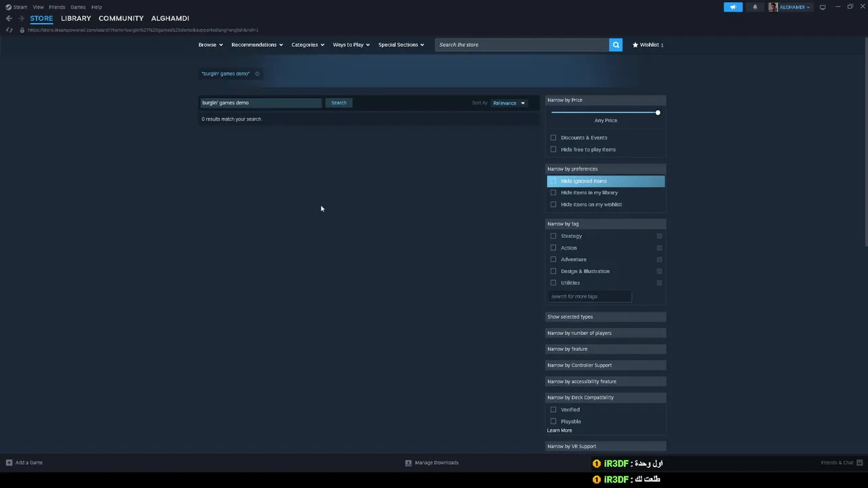Image resolution: width=868 pixels, height=488 pixels.
Task: Check the Verified Deck compatibility box
Action: pos(553,409)
